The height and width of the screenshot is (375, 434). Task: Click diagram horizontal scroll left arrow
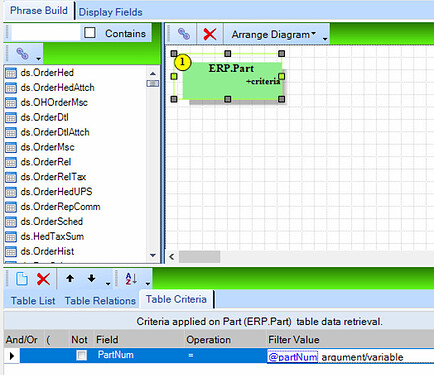click(x=172, y=257)
